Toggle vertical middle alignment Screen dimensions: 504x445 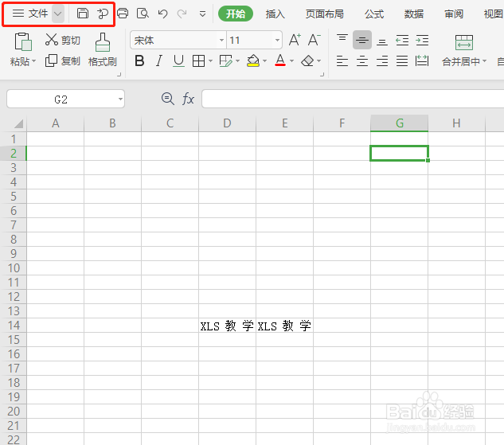click(362, 40)
